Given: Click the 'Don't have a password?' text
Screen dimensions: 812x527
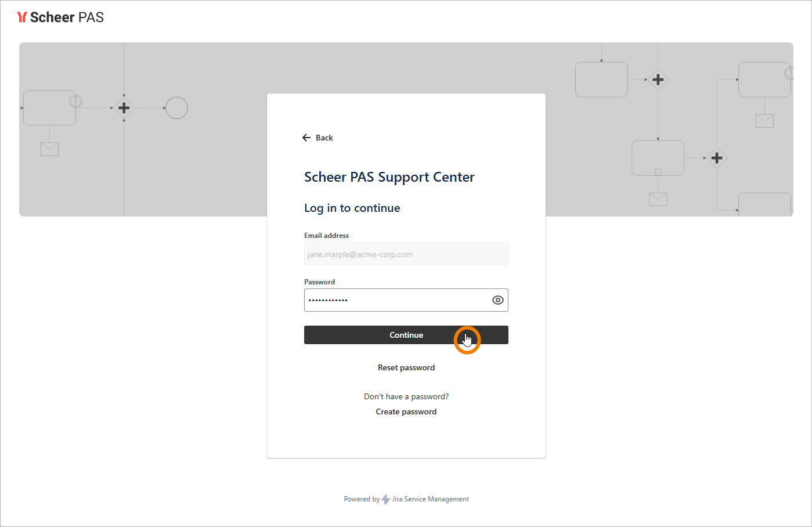Looking at the screenshot, I should tap(406, 396).
